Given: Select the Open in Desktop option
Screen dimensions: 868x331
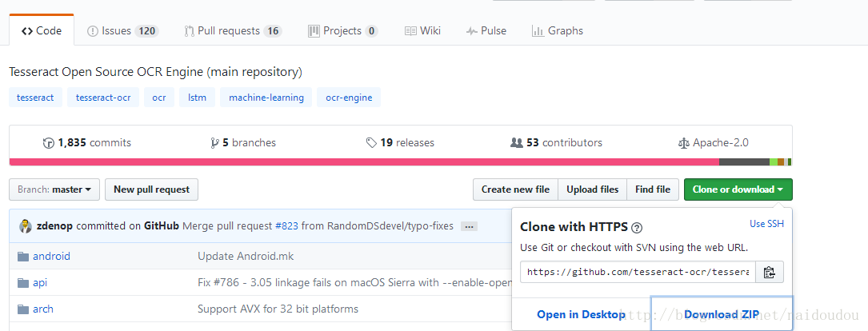Looking at the screenshot, I should click(x=581, y=314).
